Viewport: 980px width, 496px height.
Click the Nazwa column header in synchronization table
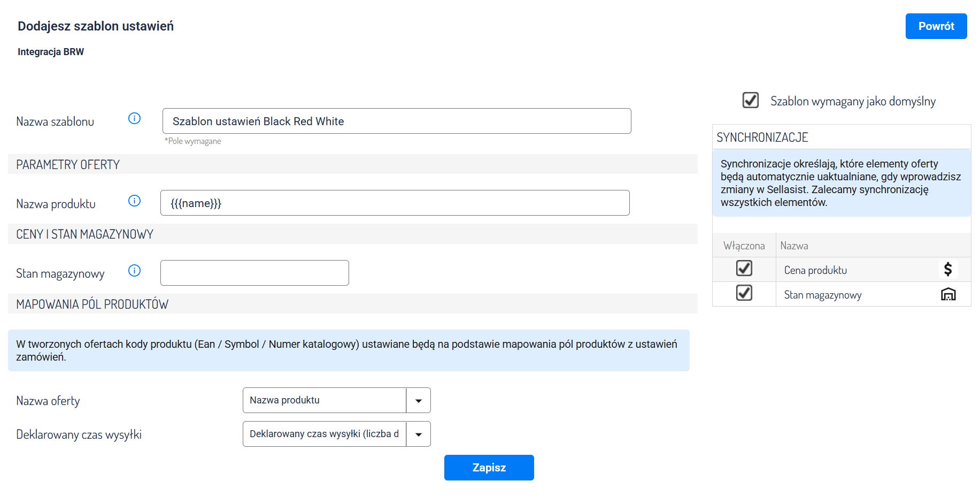click(794, 246)
